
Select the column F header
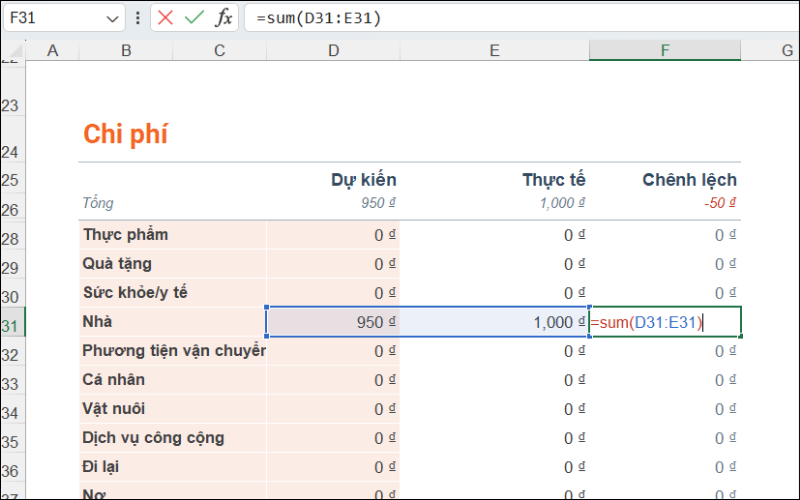pos(665,50)
